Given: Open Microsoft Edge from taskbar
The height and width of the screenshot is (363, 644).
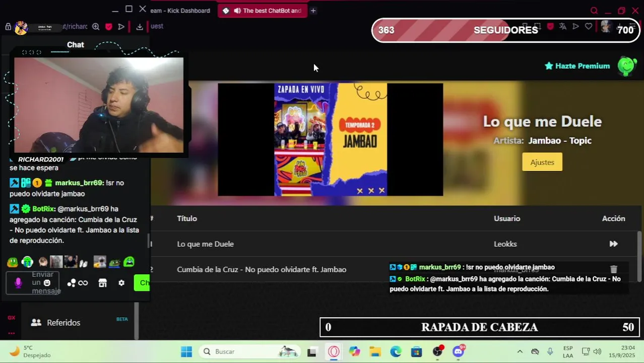Looking at the screenshot, I should pyautogui.click(x=396, y=352).
